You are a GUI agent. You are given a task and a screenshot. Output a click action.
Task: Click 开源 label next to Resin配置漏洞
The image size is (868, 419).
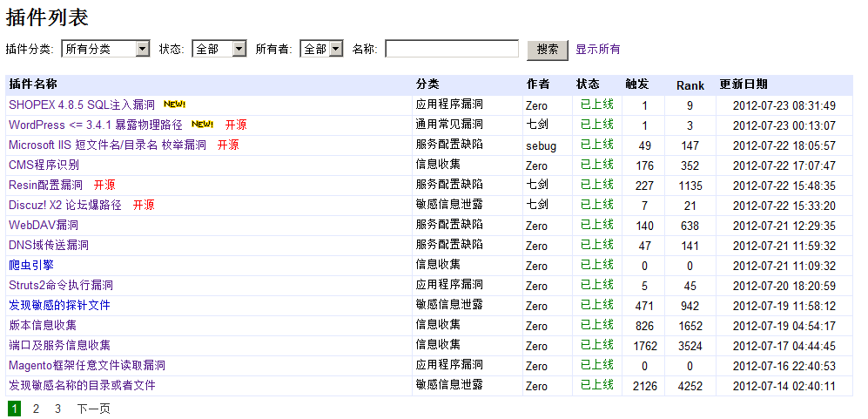(x=104, y=186)
